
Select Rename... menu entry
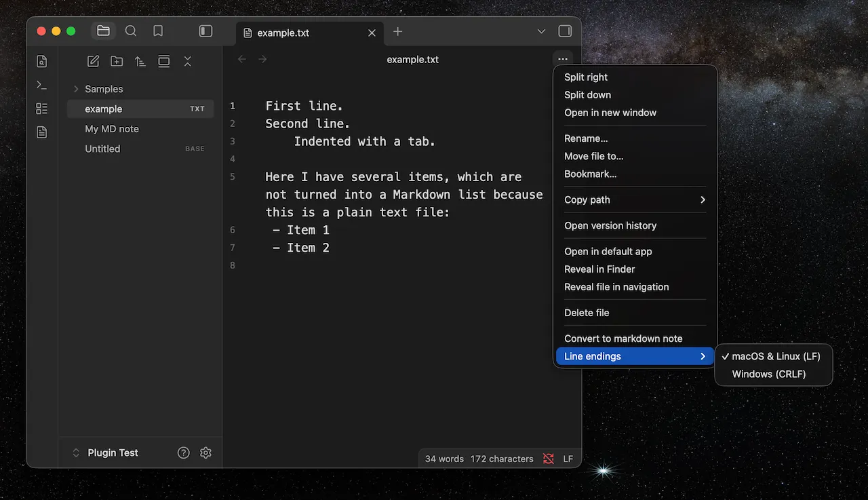[635, 138]
